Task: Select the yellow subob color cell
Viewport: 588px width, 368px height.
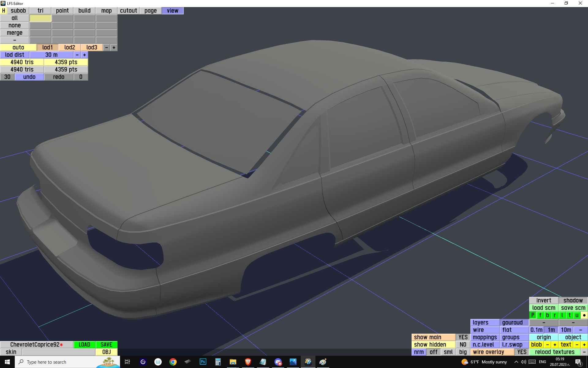Action: pos(40,18)
